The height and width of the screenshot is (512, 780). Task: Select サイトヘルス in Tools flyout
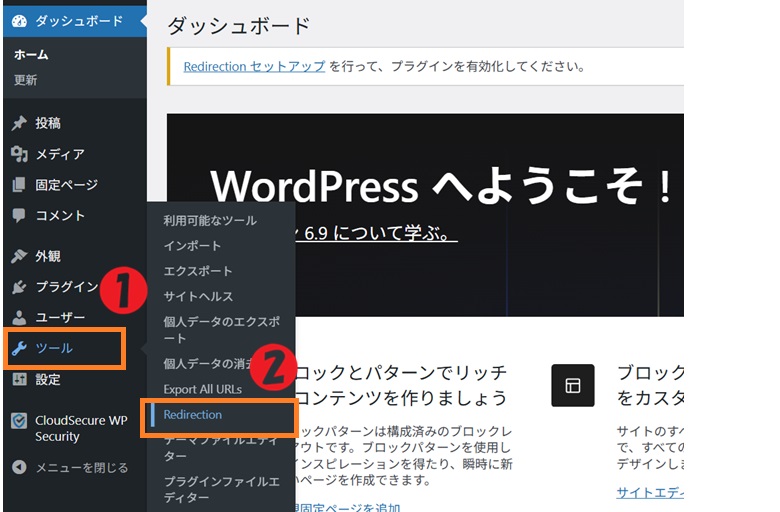[198, 297]
